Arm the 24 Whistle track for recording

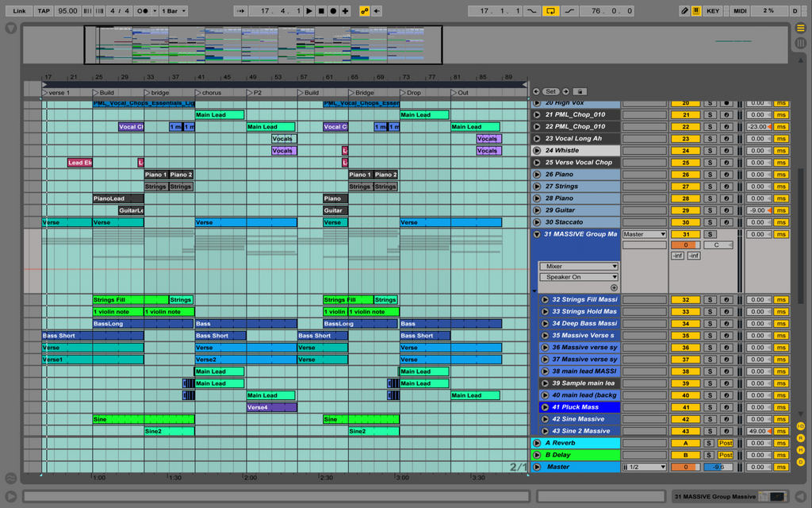pos(727,151)
